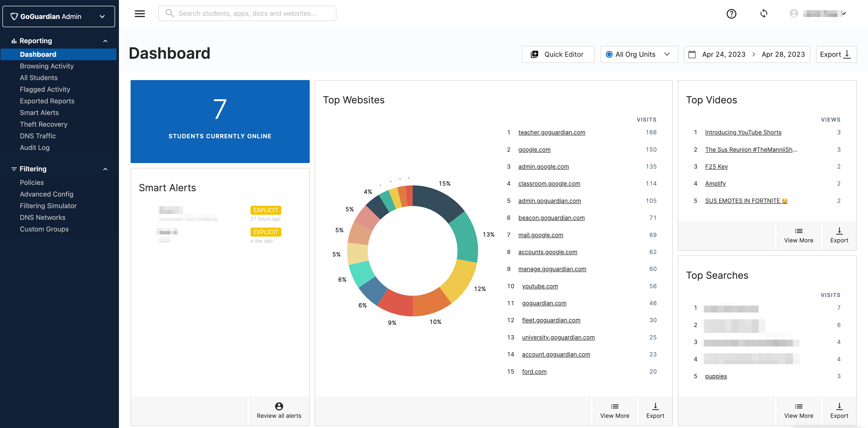This screenshot has height=428, width=868.
Task: Click the calendar icon in date range
Action: 692,54
